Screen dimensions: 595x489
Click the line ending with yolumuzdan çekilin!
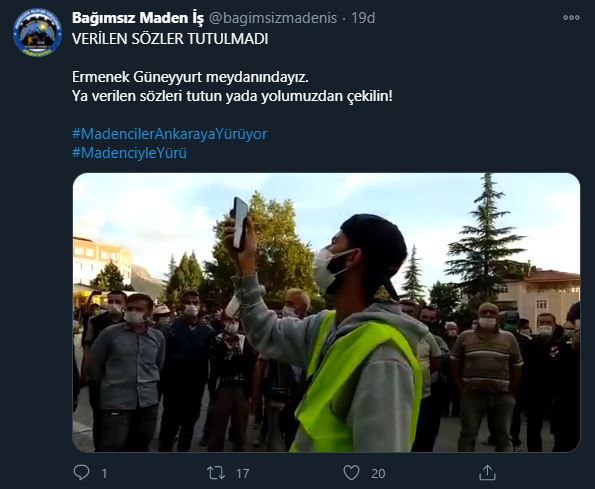232,96
